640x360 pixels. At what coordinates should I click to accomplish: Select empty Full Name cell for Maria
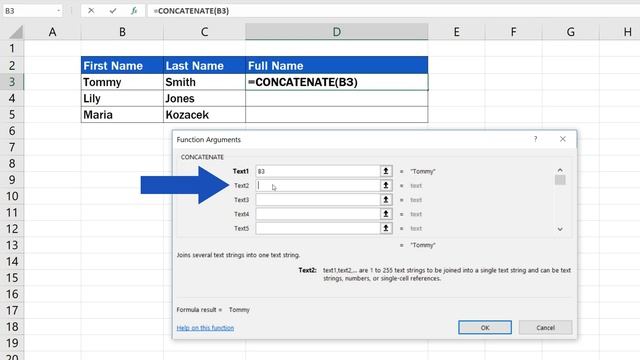(337, 115)
